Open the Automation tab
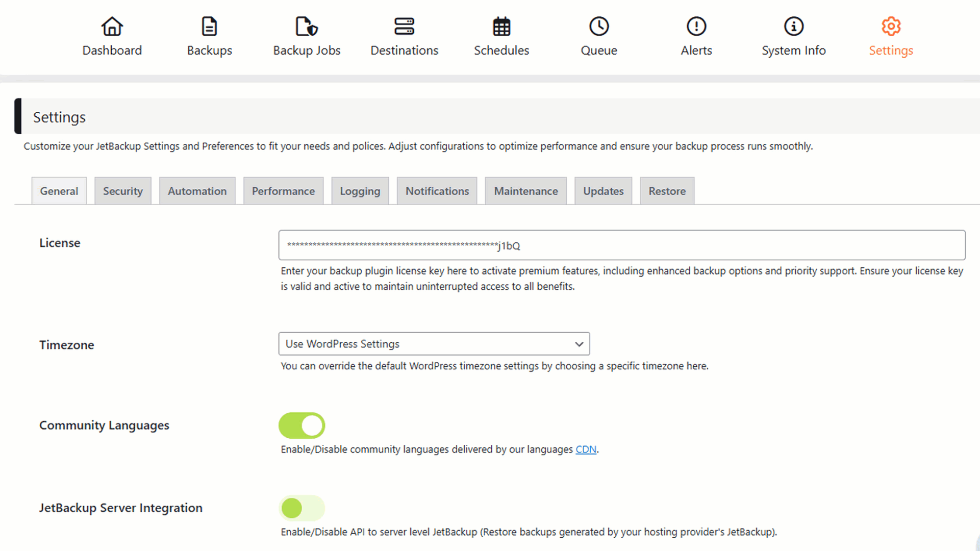Image resolution: width=980 pixels, height=551 pixels. tap(197, 191)
